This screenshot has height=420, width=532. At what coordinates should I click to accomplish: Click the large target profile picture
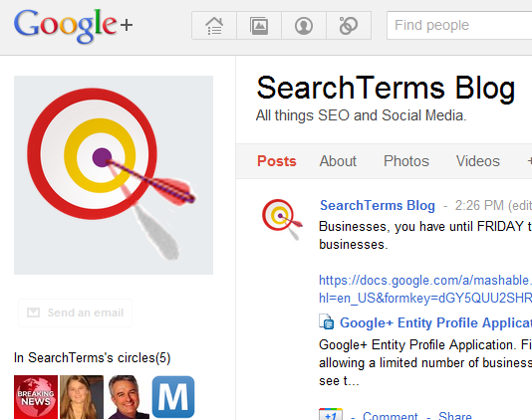[x=114, y=175]
